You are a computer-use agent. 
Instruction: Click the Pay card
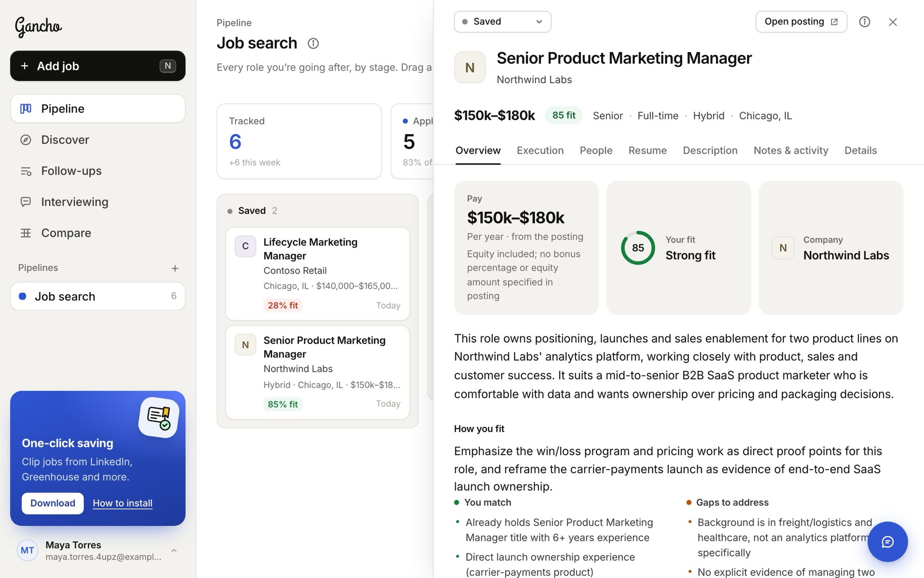coord(526,248)
